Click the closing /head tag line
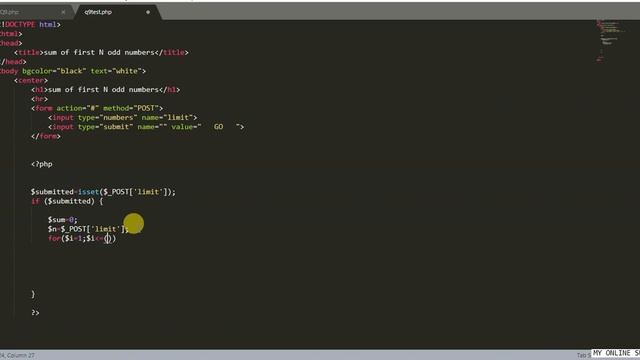The height and width of the screenshot is (360, 640). [x=13, y=62]
